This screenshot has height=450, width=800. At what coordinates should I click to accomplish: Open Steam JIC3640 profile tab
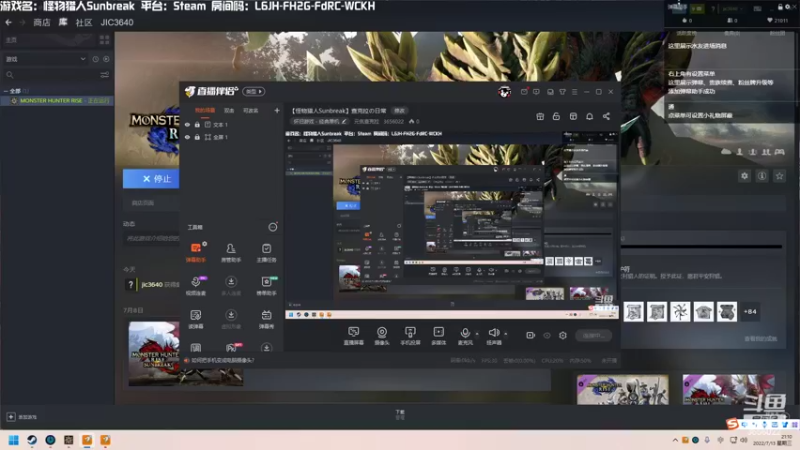(x=117, y=22)
